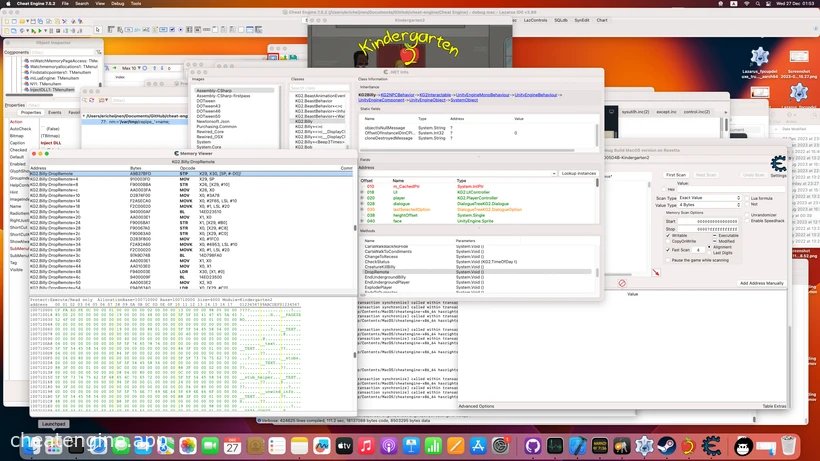This screenshot has height=461, width=820.
Task: Open Music app in the Dock
Action: (x=366, y=446)
